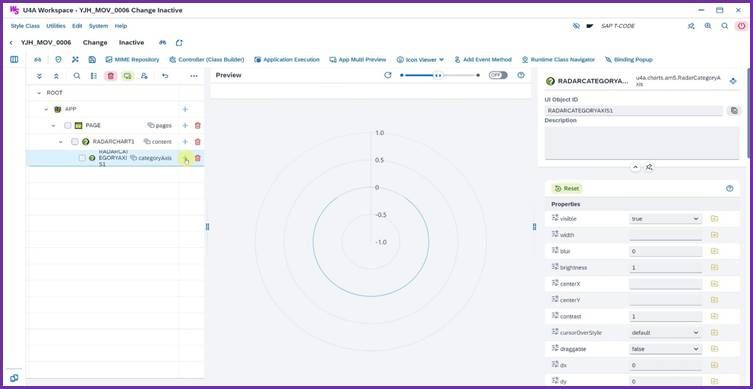Open Controller (Class Builder)
The image size is (753, 389).
coord(207,60)
